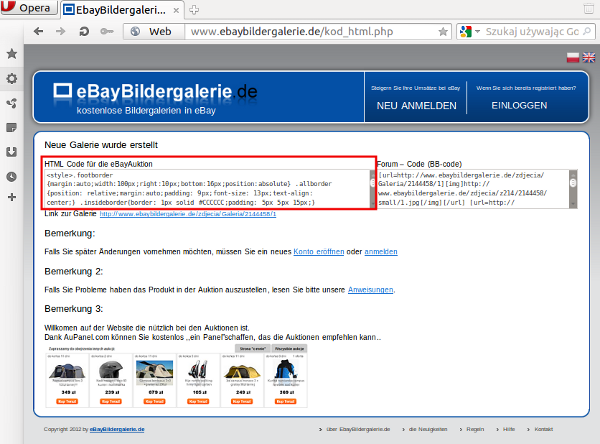Select the EbayBildergalerie browser tab
Image resolution: width=600 pixels, height=444 pixels.
click(121, 10)
